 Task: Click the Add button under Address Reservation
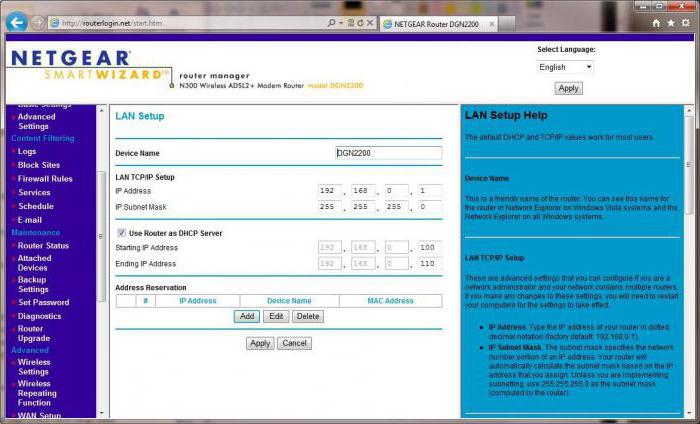[246, 316]
